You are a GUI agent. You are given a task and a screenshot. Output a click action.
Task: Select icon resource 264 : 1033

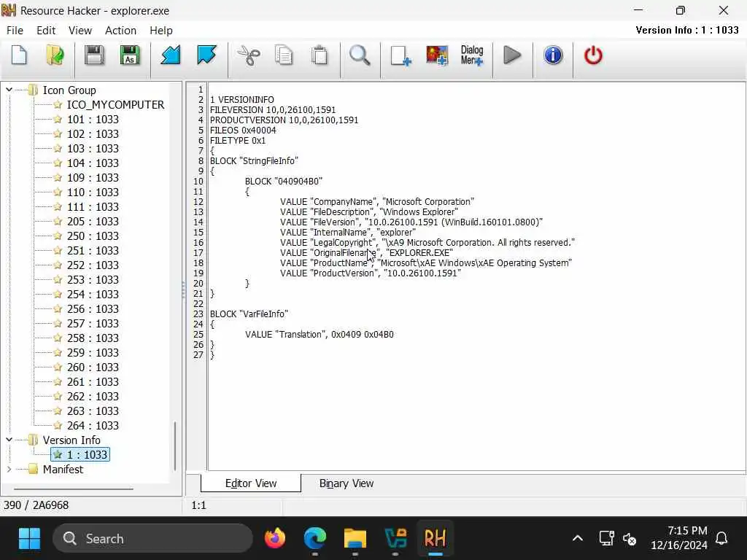93,426
